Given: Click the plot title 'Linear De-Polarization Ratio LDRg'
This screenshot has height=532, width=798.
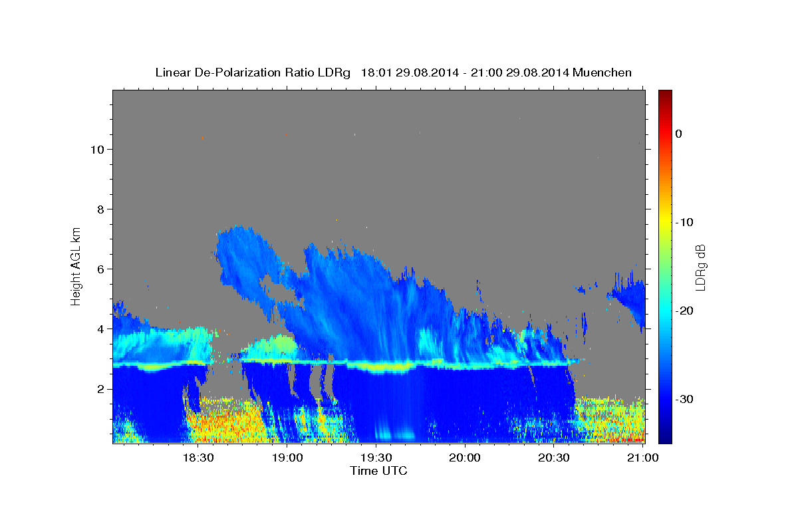Looking at the screenshot, I should click(252, 72).
